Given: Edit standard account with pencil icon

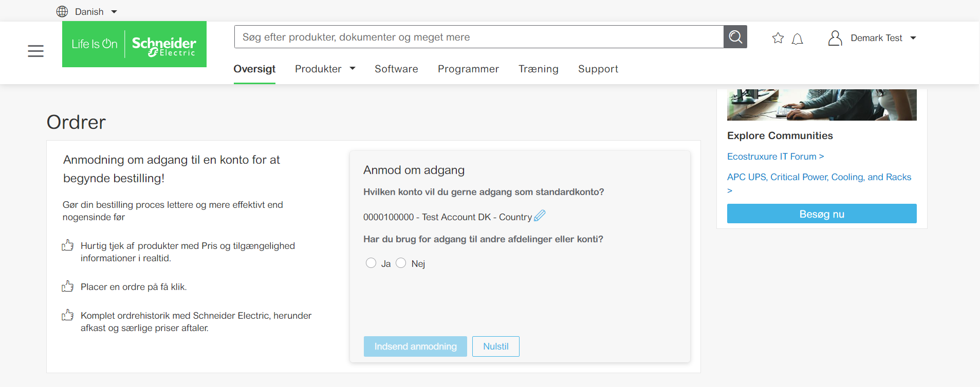Looking at the screenshot, I should pyautogui.click(x=540, y=216).
